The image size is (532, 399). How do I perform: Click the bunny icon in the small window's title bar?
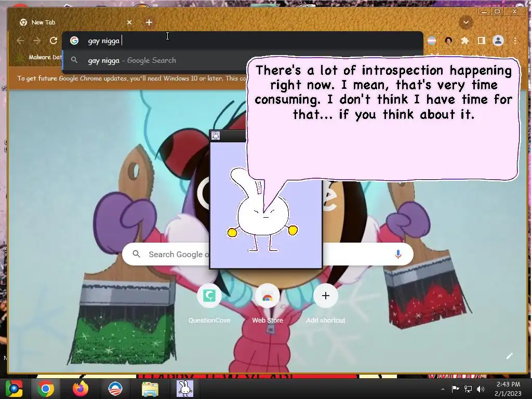(216, 136)
